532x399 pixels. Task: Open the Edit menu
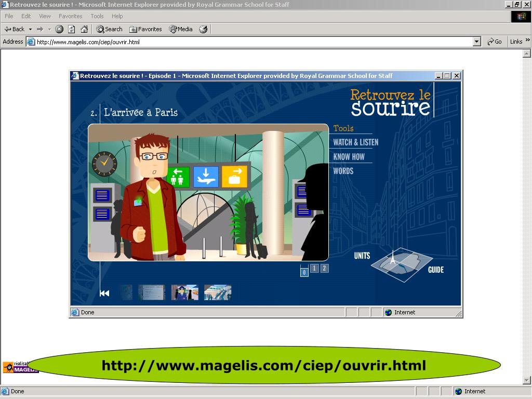pos(26,16)
